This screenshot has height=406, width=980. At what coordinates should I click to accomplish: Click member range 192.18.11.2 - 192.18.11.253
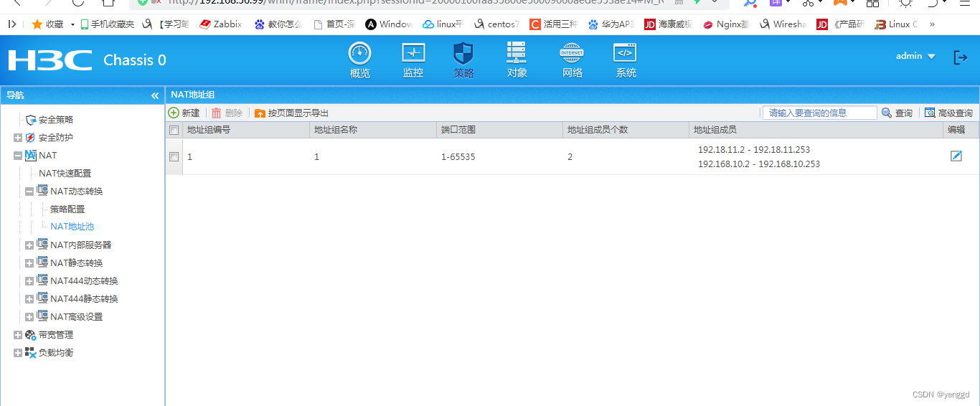point(754,150)
